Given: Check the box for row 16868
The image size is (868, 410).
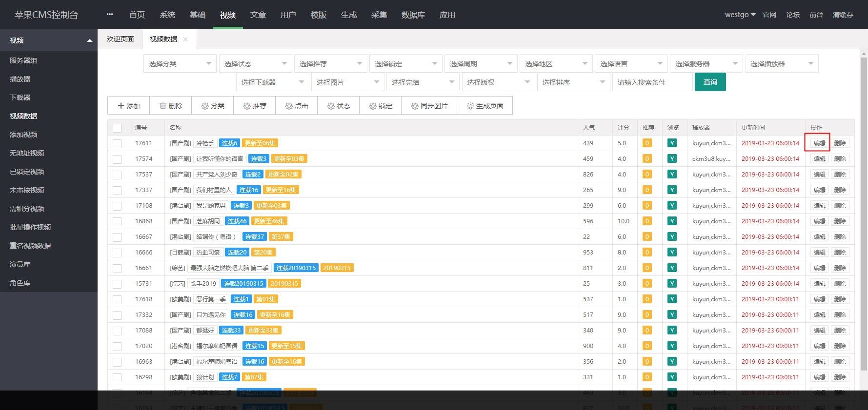Looking at the screenshot, I should pos(117,221).
